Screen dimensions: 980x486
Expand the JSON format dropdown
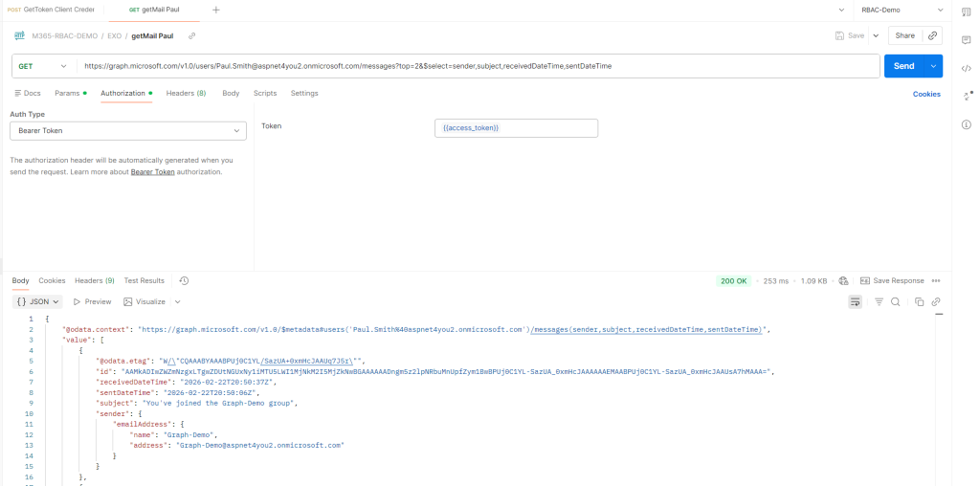[x=39, y=301]
